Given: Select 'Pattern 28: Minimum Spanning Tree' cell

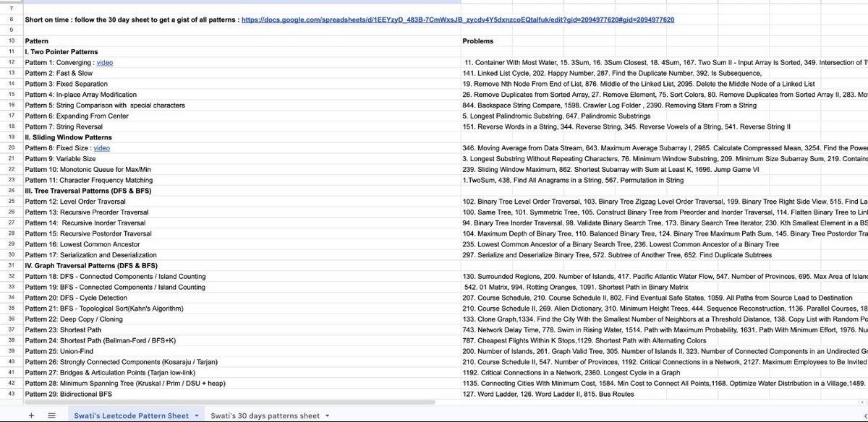Looking at the screenshot, I should (241, 383).
